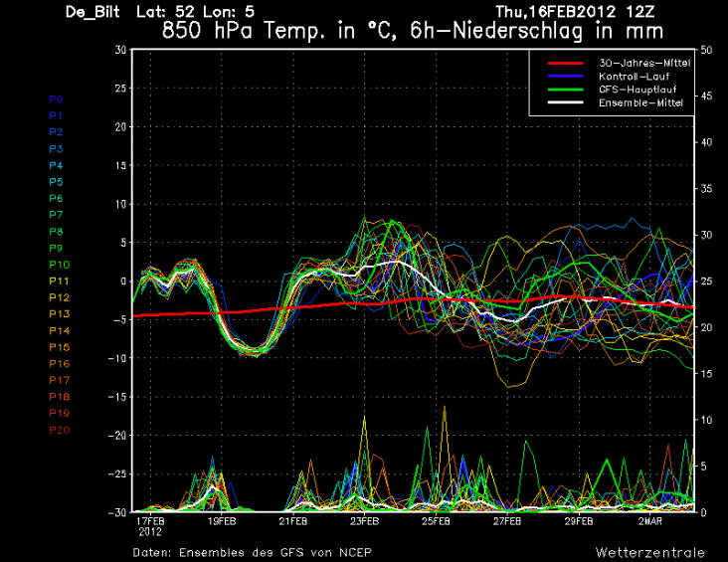Pick the P6 ensemble label
This screenshot has height=562, width=728.
point(56,198)
